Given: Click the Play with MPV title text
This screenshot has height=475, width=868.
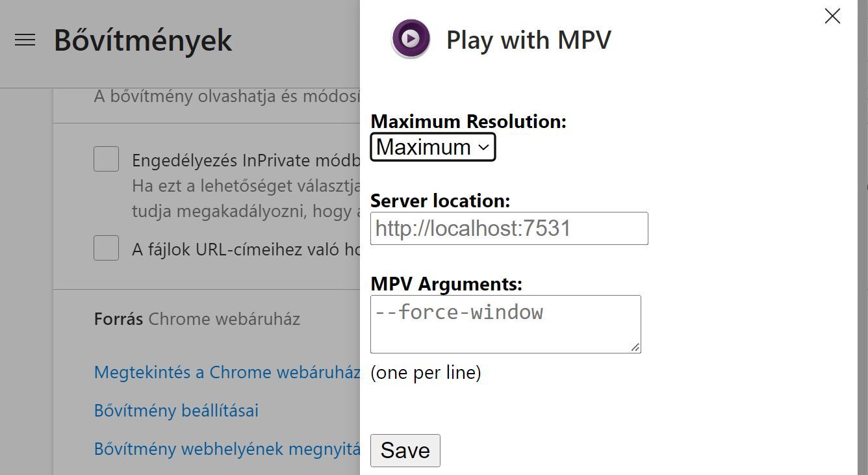Looking at the screenshot, I should click(x=528, y=40).
